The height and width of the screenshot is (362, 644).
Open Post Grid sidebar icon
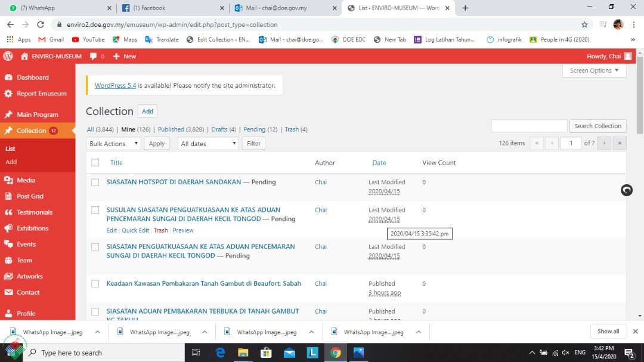pyautogui.click(x=8, y=196)
